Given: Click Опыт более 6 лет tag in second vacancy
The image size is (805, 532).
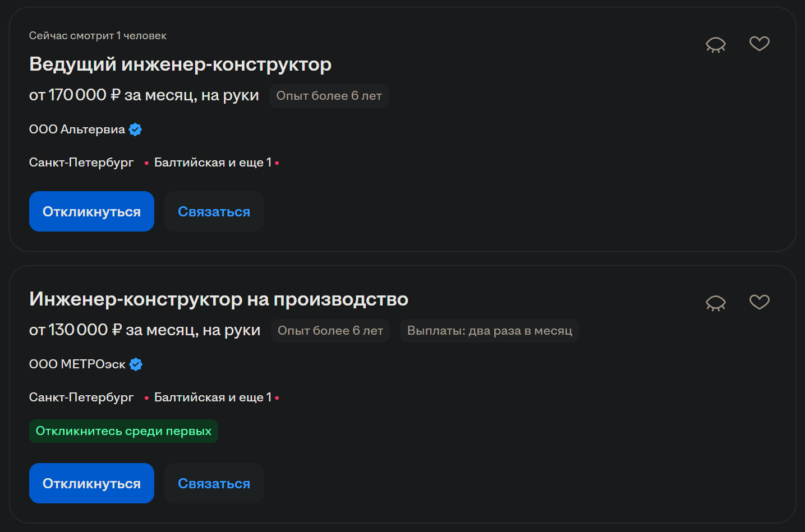Looking at the screenshot, I should [x=330, y=331].
